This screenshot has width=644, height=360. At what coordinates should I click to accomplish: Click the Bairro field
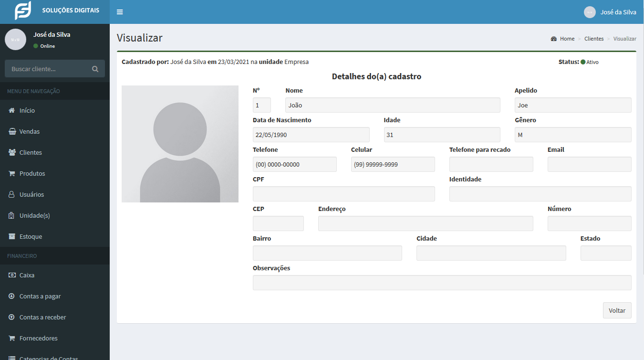click(327, 253)
